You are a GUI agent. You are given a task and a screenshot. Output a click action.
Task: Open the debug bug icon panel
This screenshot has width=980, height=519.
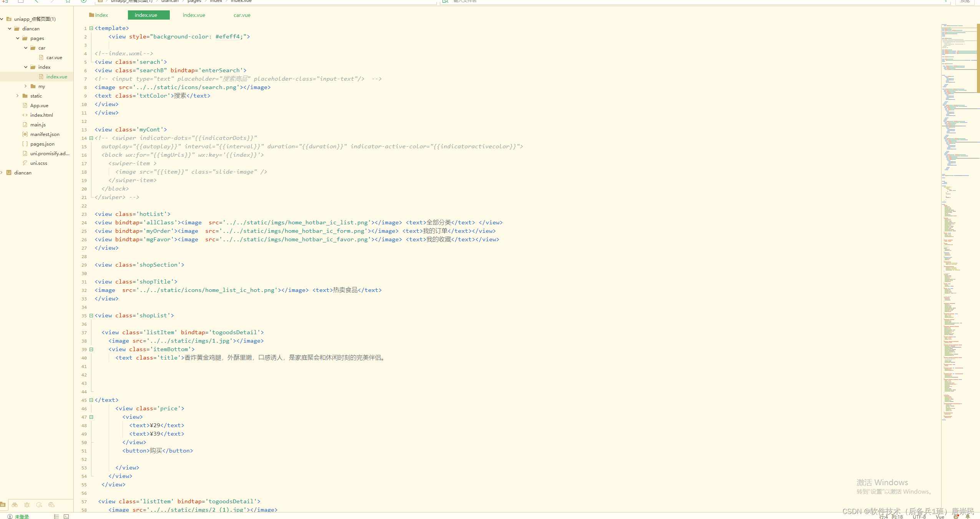click(27, 505)
